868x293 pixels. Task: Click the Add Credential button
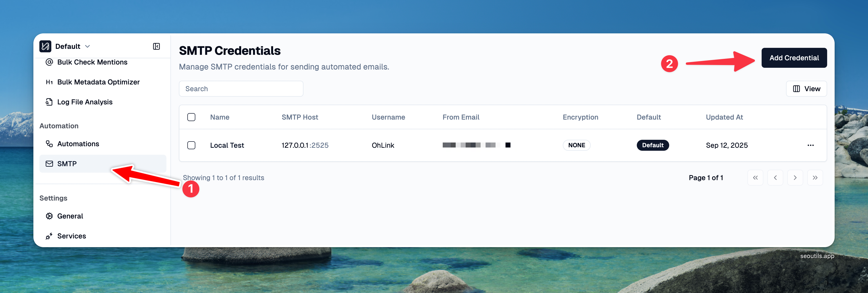pos(794,58)
